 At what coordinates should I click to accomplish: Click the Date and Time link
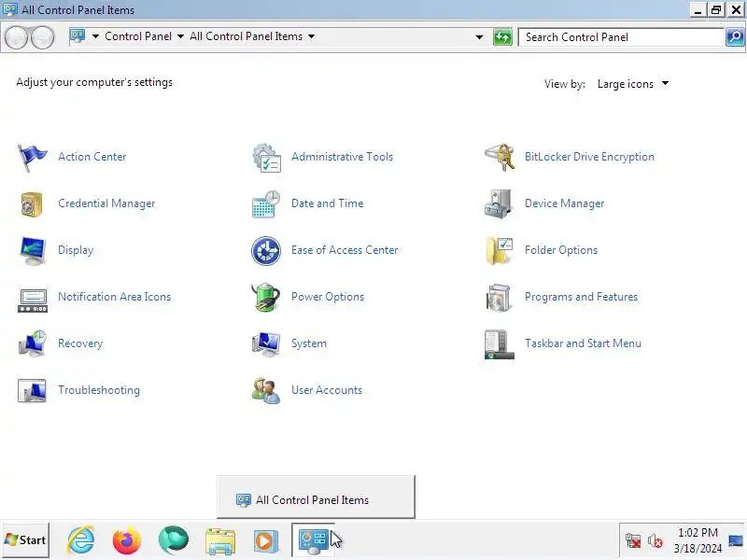coord(328,203)
